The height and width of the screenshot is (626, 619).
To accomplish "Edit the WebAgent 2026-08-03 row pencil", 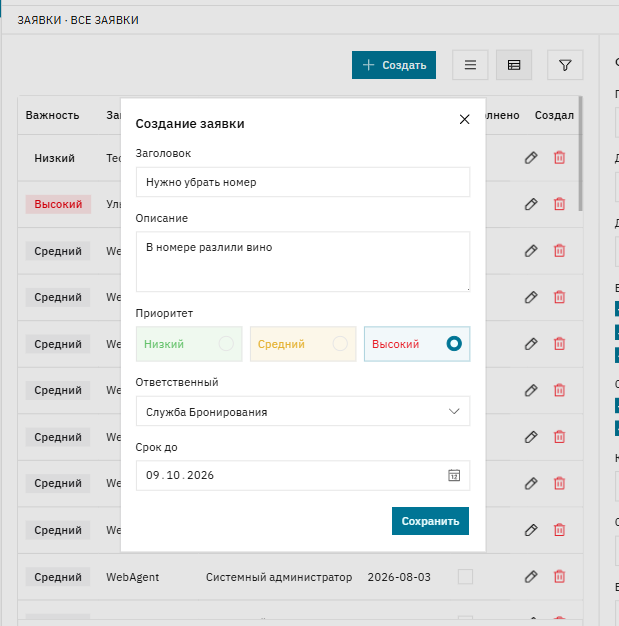I will [x=531, y=576].
